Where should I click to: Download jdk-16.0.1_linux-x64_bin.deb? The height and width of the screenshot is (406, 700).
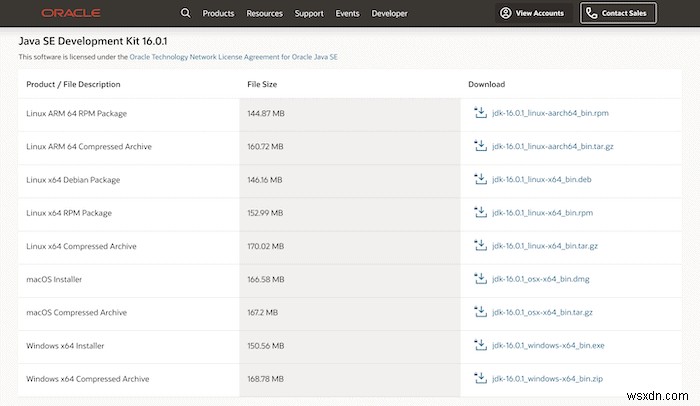coord(542,179)
